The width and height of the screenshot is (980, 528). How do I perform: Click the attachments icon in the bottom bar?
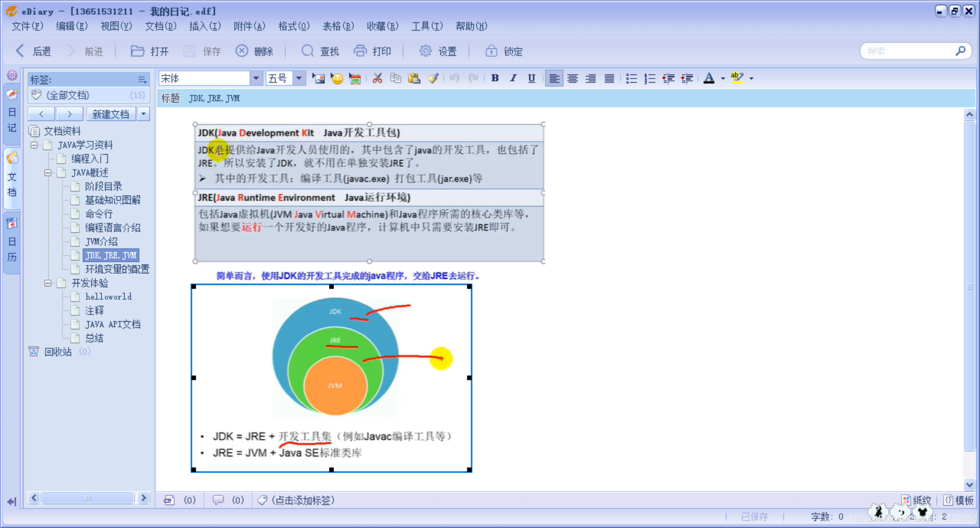pyautogui.click(x=169, y=500)
